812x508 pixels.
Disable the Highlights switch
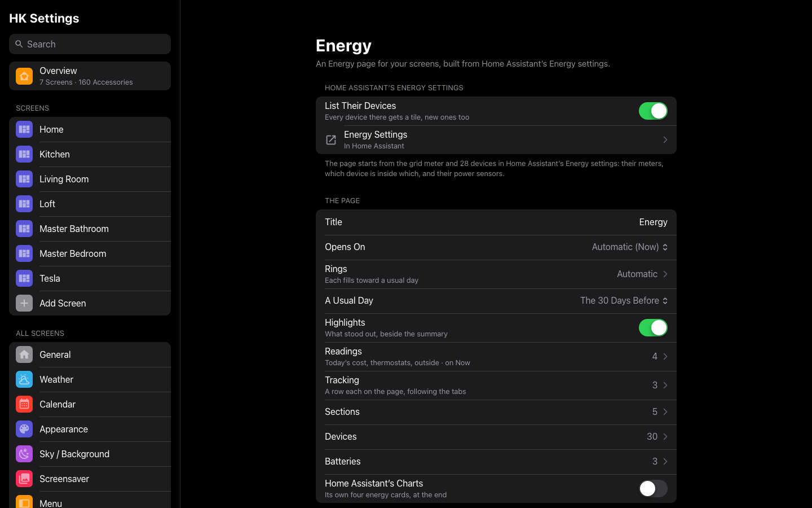653,328
